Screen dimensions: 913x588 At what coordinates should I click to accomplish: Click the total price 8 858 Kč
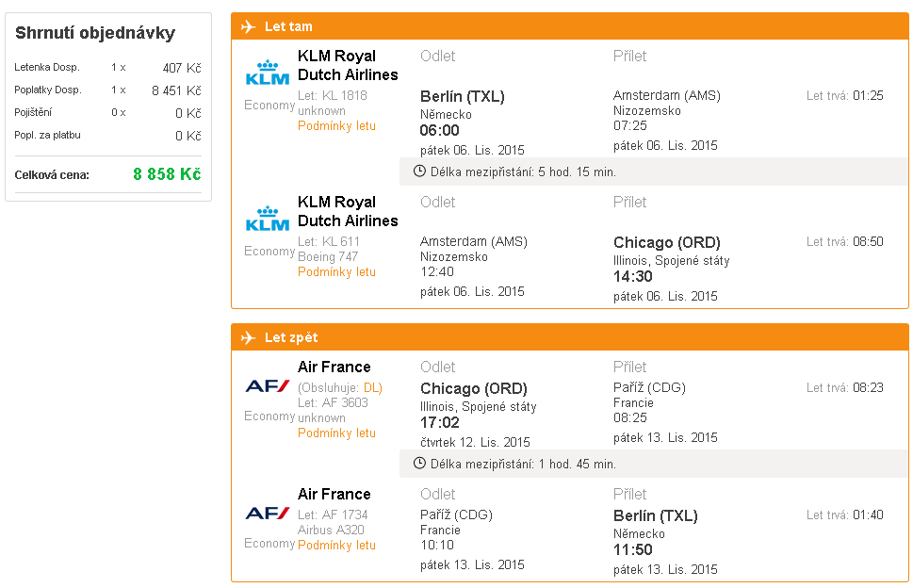pos(167,174)
